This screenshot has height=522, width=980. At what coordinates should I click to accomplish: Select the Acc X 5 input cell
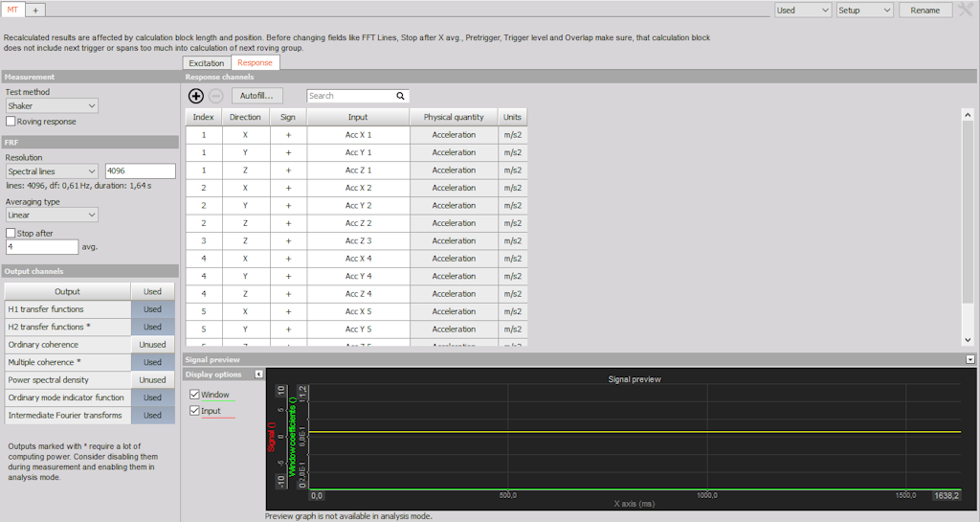point(358,311)
